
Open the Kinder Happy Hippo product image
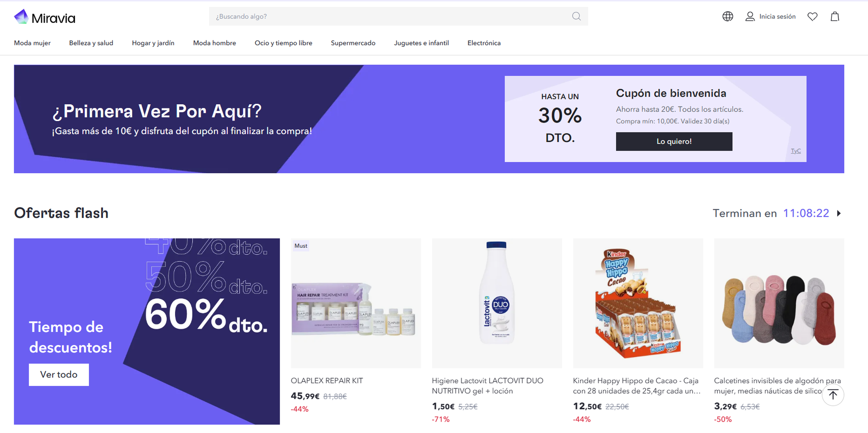point(638,303)
